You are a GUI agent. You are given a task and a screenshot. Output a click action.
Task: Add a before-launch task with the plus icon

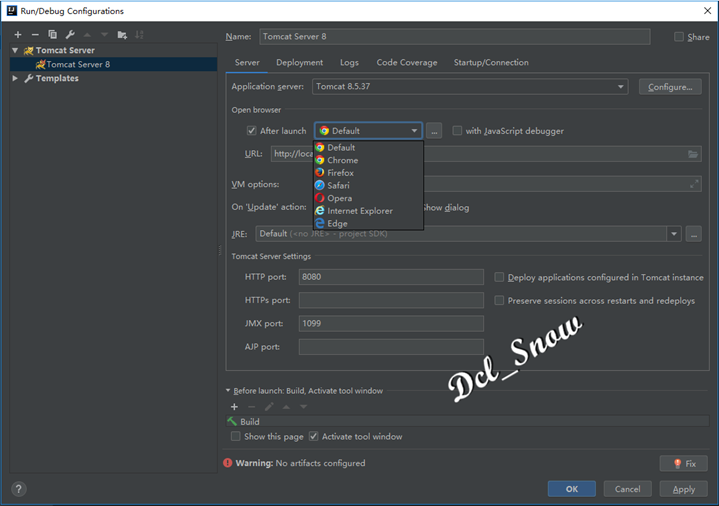(x=234, y=407)
